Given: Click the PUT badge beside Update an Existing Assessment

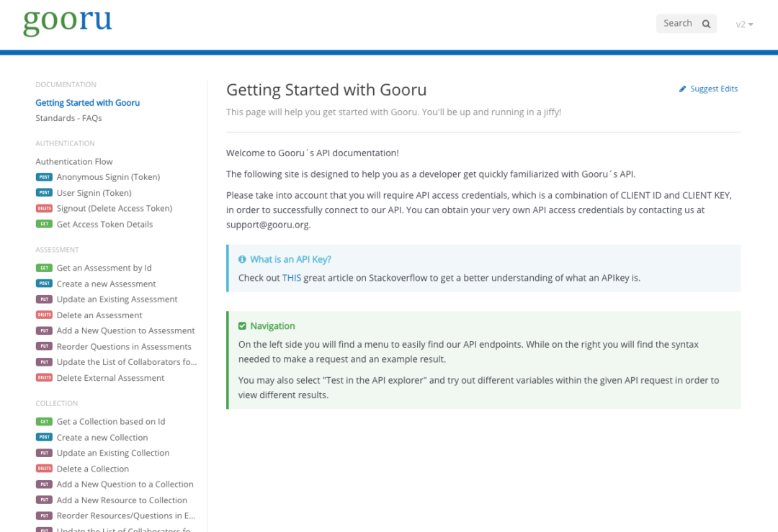Looking at the screenshot, I should (44, 299).
